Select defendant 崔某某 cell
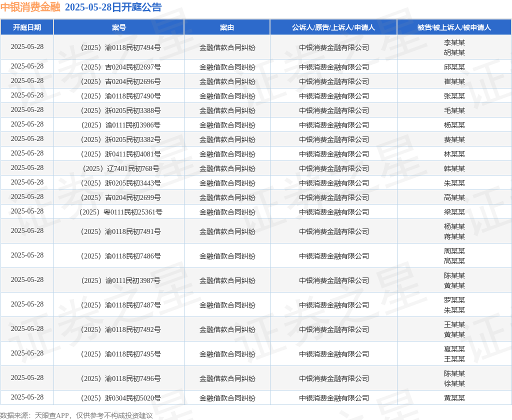 click(x=454, y=81)
